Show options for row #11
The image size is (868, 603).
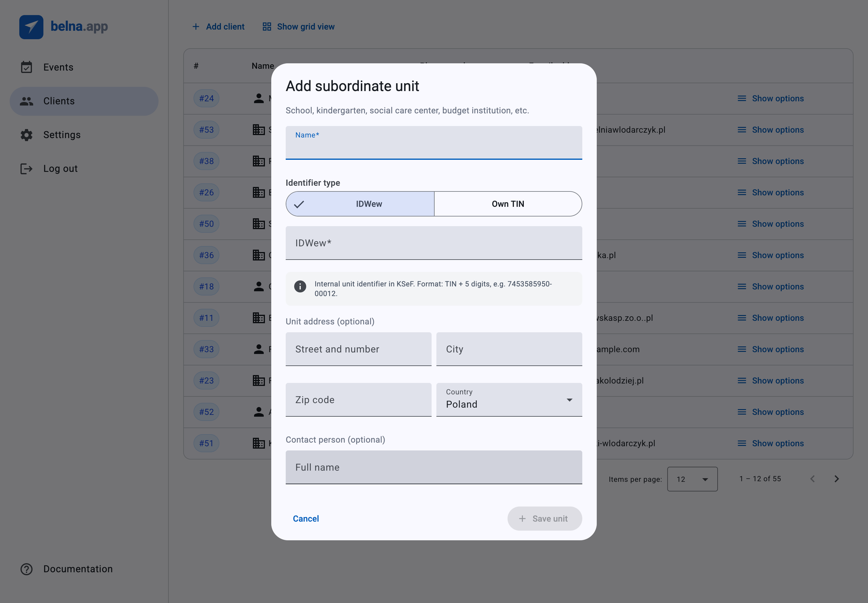[x=771, y=318]
